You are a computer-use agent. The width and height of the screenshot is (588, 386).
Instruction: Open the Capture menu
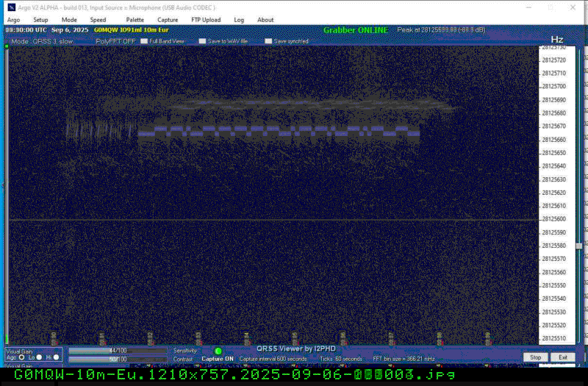point(168,20)
